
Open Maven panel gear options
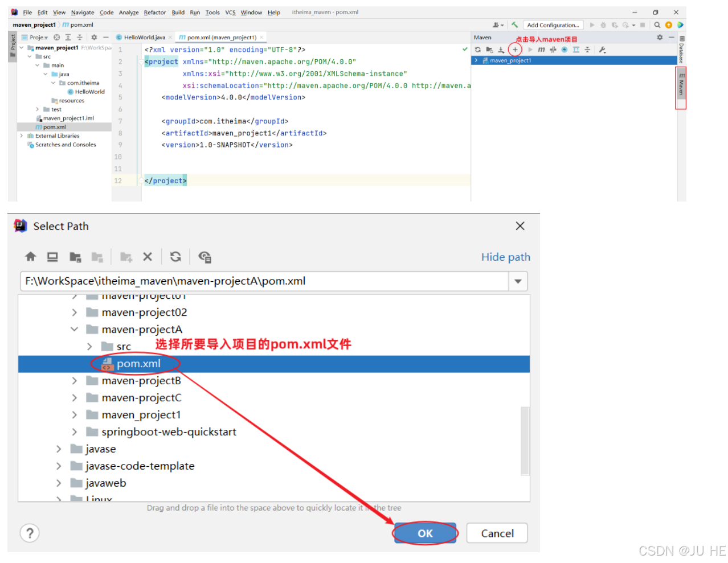tap(660, 37)
